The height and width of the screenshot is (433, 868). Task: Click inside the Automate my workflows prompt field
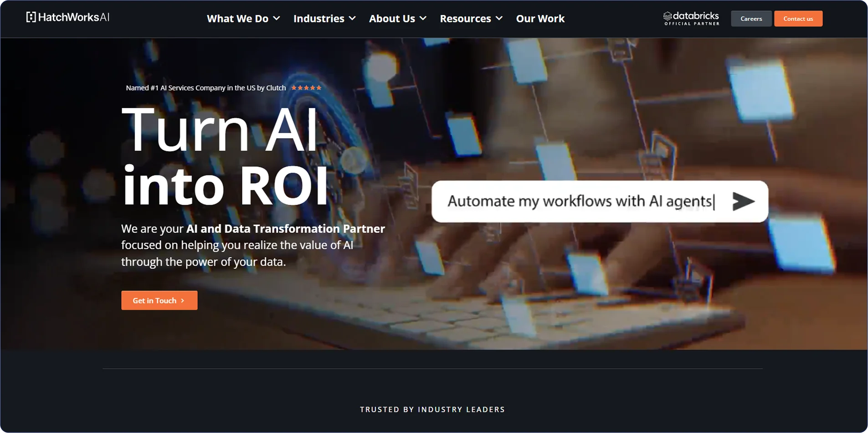581,201
